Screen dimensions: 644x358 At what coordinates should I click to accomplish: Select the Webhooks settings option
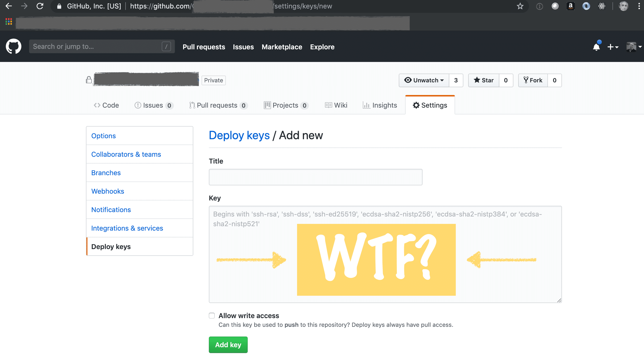[x=108, y=191]
